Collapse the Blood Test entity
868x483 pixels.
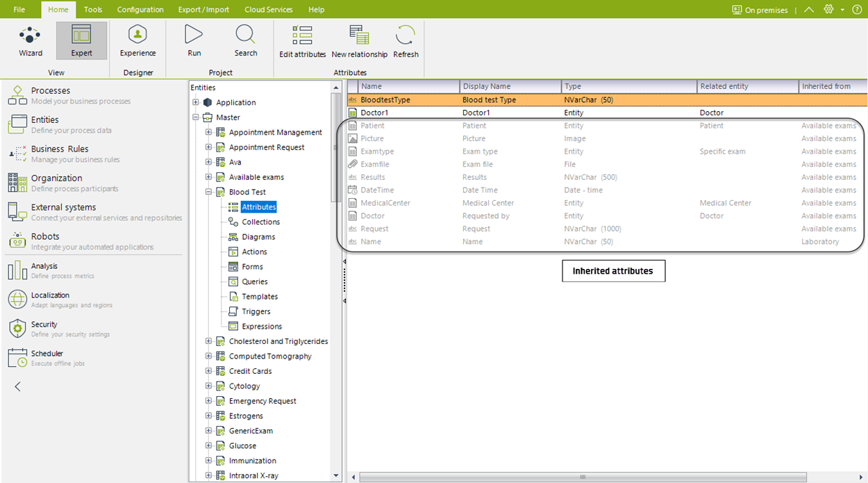coord(208,192)
